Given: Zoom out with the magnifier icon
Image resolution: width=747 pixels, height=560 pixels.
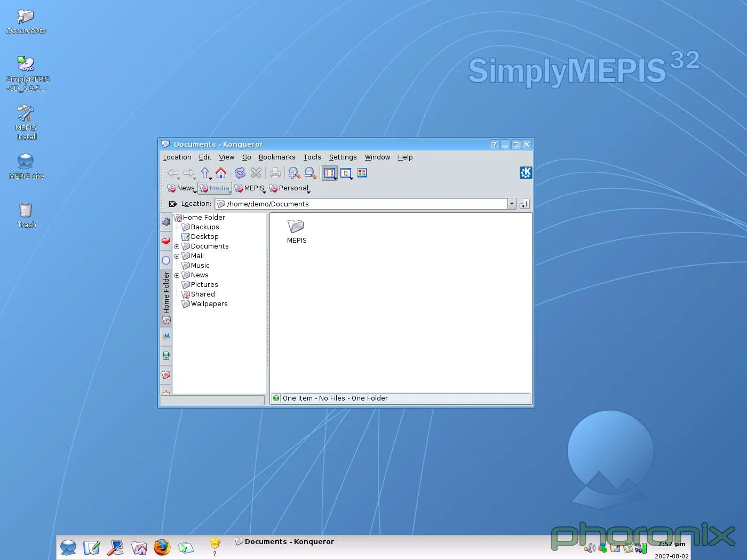Looking at the screenshot, I should 310,173.
